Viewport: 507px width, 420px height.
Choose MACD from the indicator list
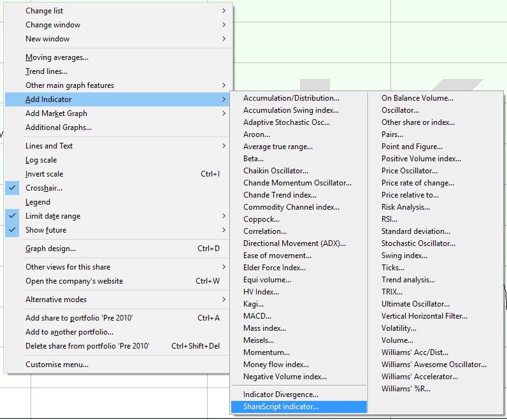click(x=257, y=316)
